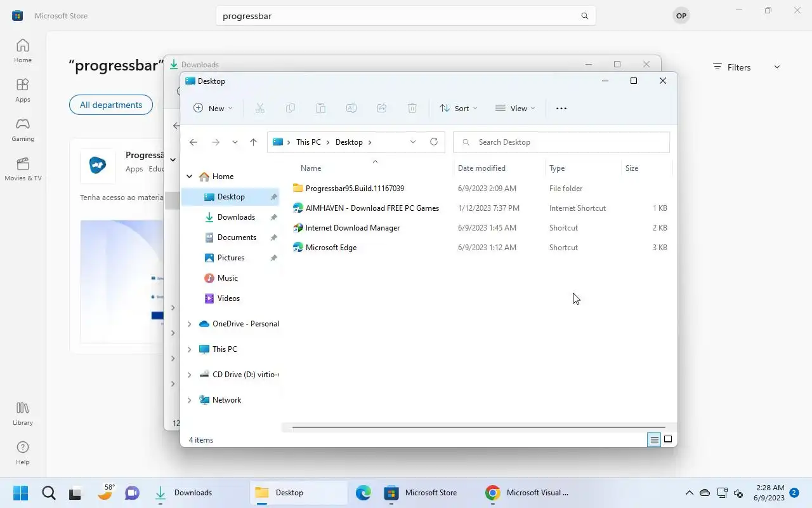The image size is (812, 508).
Task: Switch to details view layout icon
Action: [654, 439]
